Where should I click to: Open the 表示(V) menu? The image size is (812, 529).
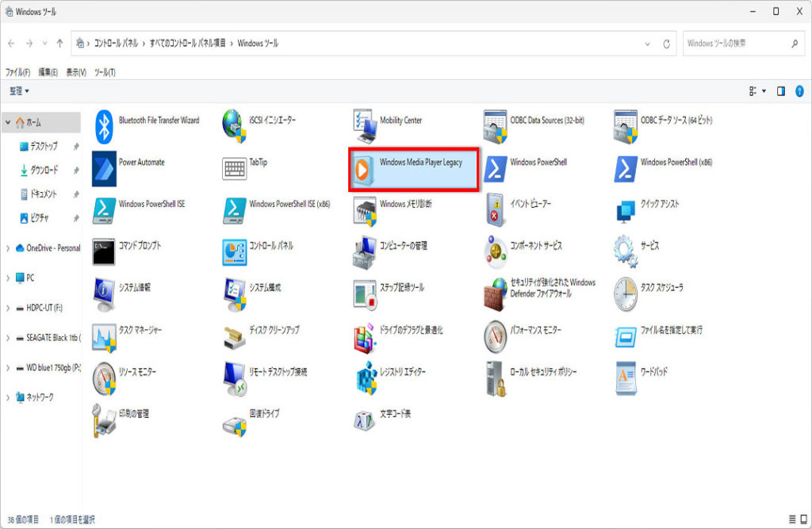click(x=76, y=72)
